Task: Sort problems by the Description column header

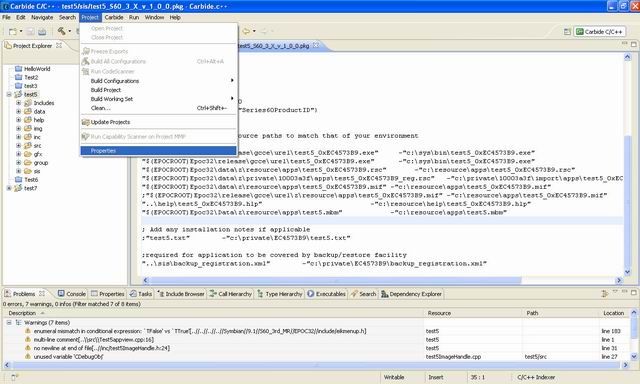Action: click(212, 313)
